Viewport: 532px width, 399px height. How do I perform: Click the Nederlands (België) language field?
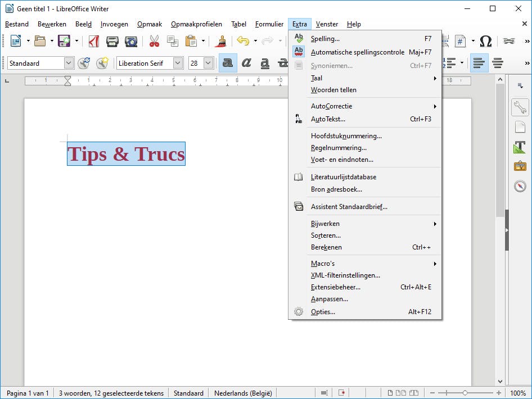(x=243, y=393)
